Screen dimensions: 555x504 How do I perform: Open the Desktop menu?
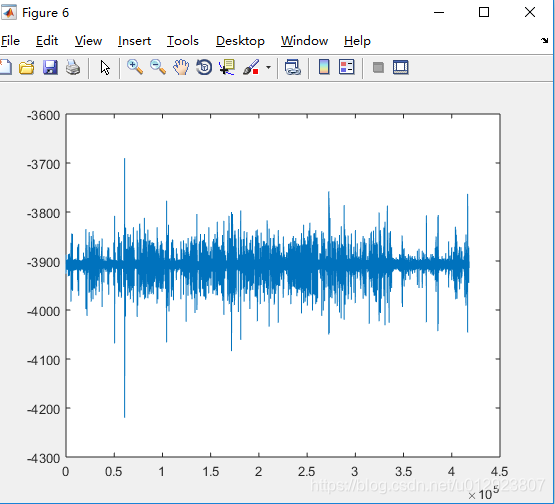[240, 41]
